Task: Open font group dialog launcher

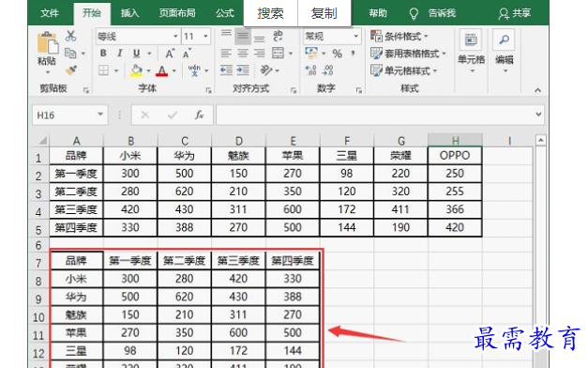Action: click(208, 90)
